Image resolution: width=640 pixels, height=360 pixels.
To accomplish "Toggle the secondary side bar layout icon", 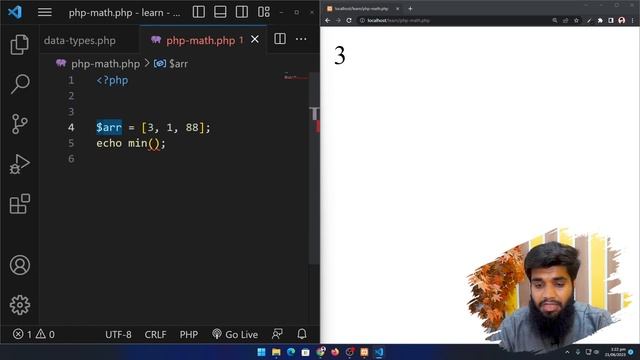I will pyautogui.click(x=242, y=12).
